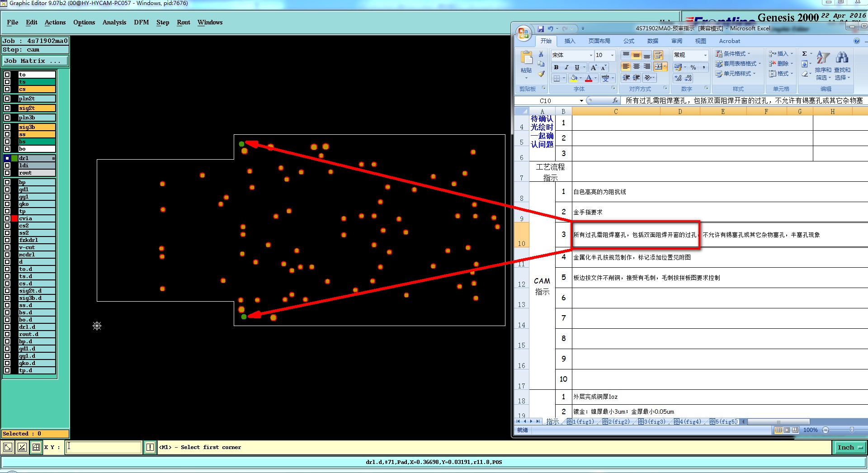The height and width of the screenshot is (473, 868).
Task: Click Excel column header D
Action: point(679,112)
